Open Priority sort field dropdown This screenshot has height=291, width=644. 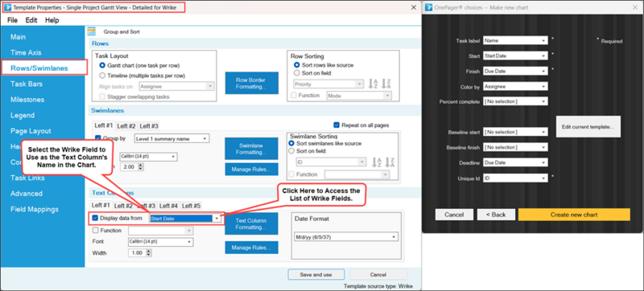[x=328, y=84]
